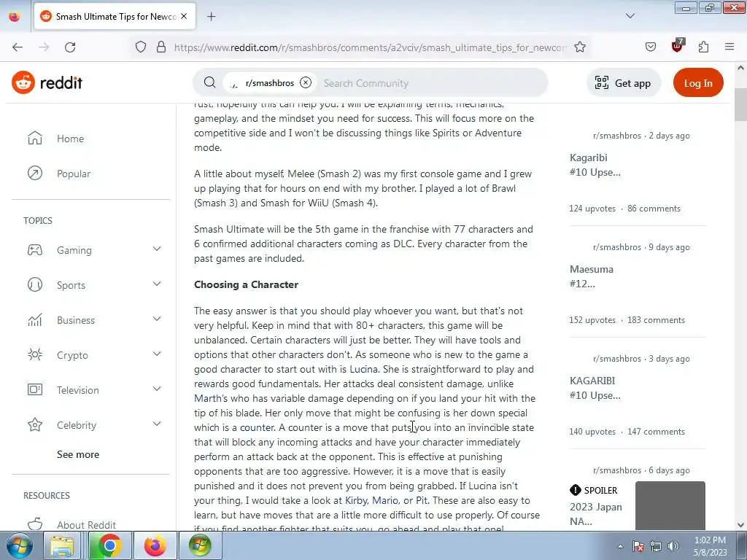Expand the Gaming topic chevron
Viewport: 747px width, 560px height.
coord(157,249)
